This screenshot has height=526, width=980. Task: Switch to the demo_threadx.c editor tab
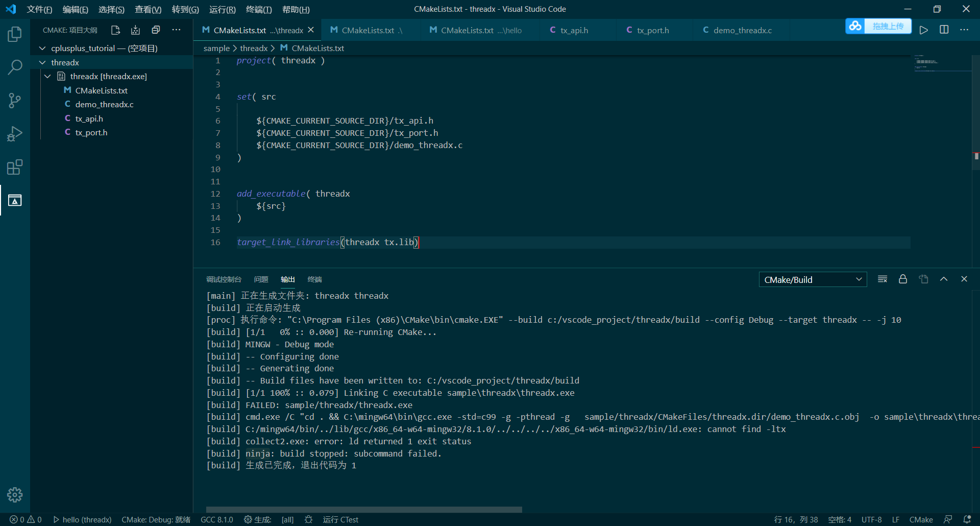[x=742, y=30]
